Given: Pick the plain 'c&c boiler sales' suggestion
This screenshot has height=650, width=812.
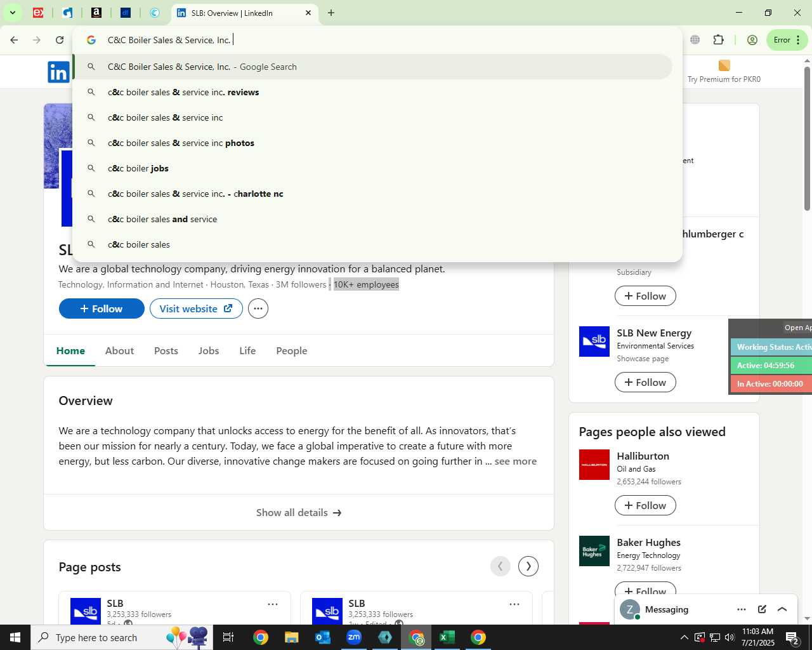Looking at the screenshot, I should [372, 244].
